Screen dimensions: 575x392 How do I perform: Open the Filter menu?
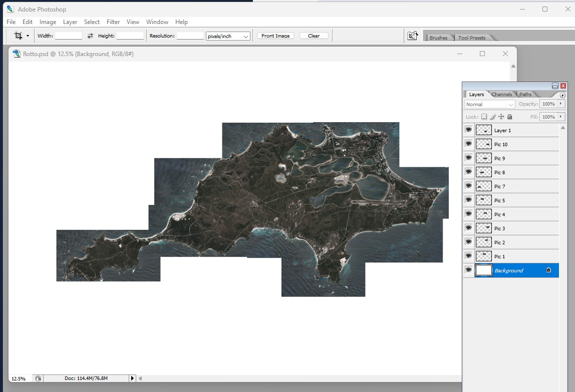(x=113, y=22)
